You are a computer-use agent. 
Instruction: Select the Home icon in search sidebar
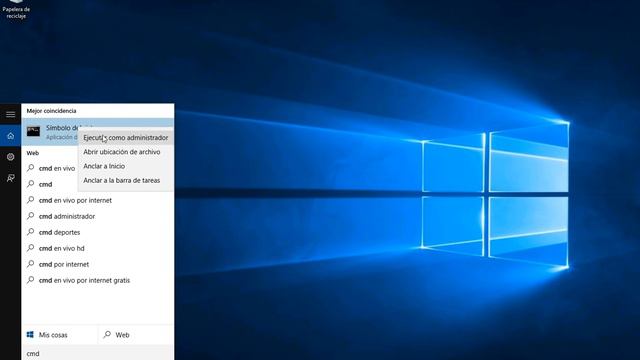[x=11, y=136]
